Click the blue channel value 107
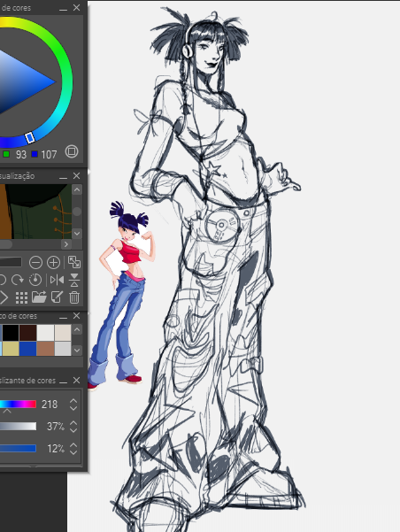 (49, 155)
